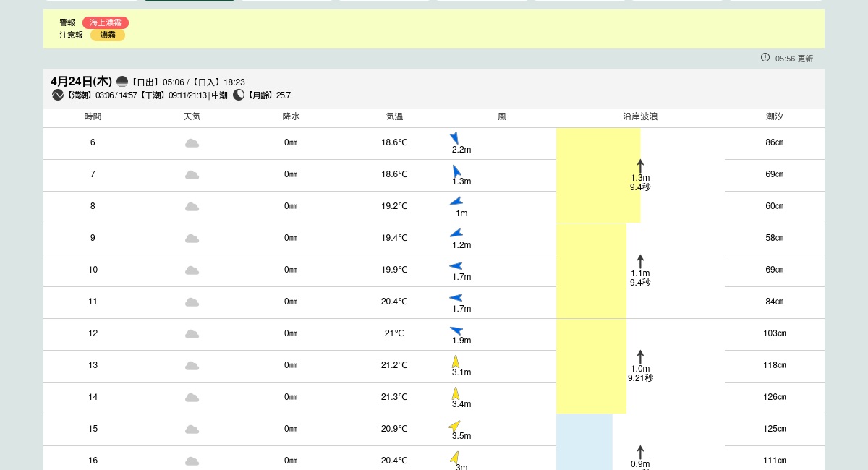Click the moon phase icon beside 月齢
The image size is (868, 470).
click(x=239, y=95)
